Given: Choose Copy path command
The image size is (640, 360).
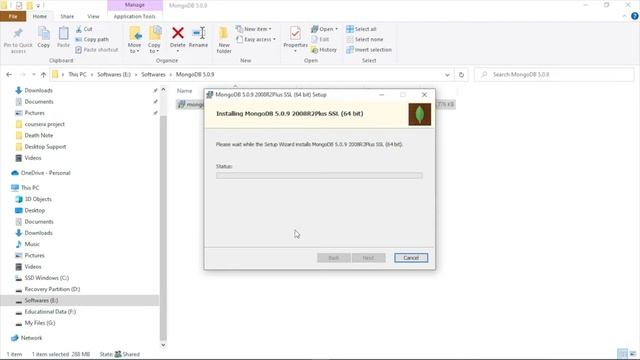Looking at the screenshot, I should (92, 39).
